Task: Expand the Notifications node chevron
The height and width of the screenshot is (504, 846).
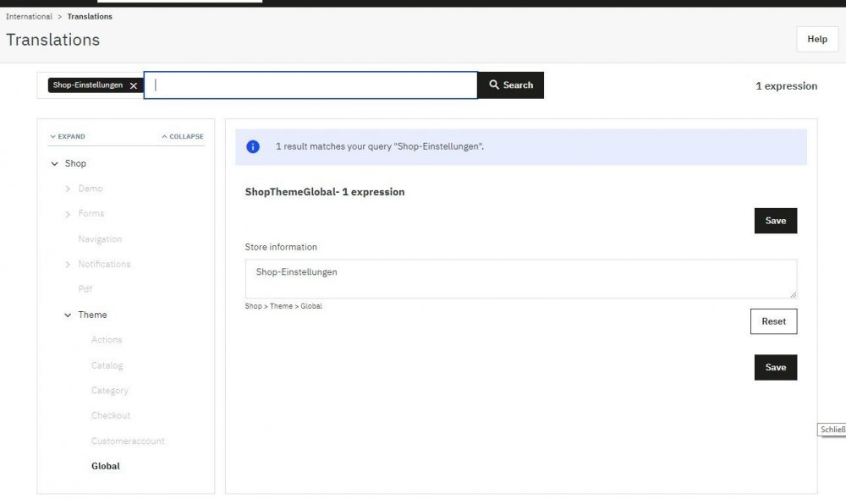Action: click(x=68, y=264)
